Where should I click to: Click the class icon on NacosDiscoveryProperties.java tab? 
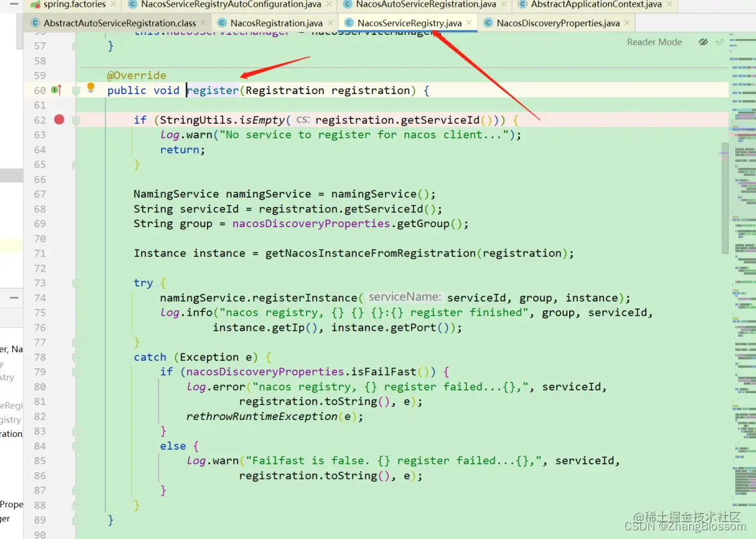tap(488, 23)
